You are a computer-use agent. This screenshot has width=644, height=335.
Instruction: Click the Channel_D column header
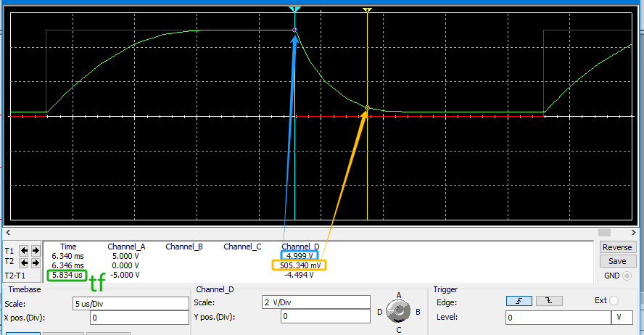(x=300, y=247)
